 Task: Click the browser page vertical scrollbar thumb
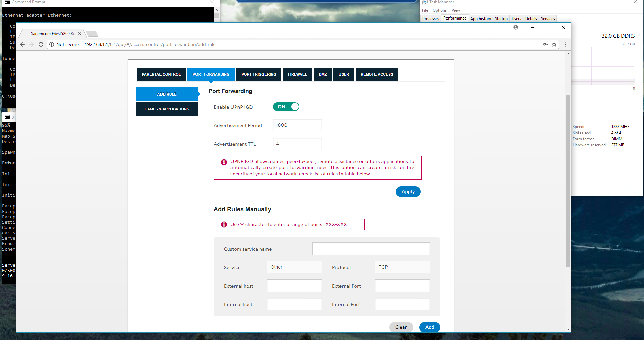pos(568,181)
